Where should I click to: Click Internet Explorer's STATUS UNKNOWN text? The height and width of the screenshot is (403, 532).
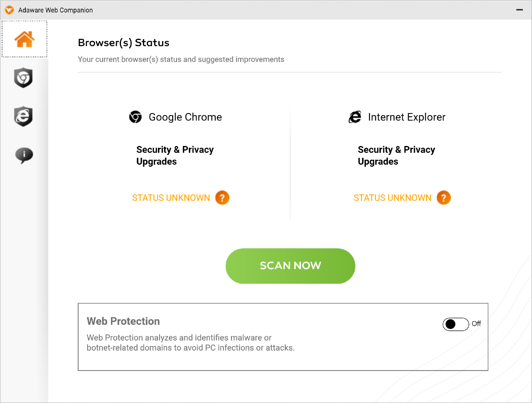[393, 198]
